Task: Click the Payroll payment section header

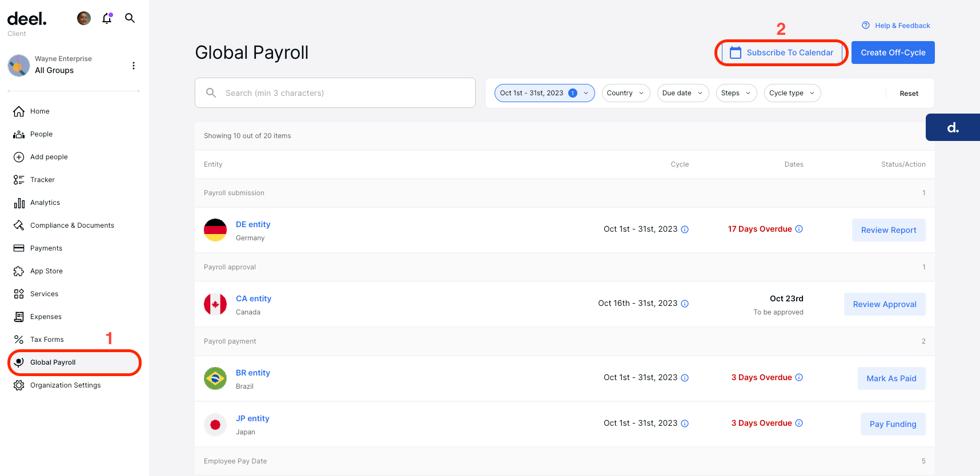Action: point(565,341)
